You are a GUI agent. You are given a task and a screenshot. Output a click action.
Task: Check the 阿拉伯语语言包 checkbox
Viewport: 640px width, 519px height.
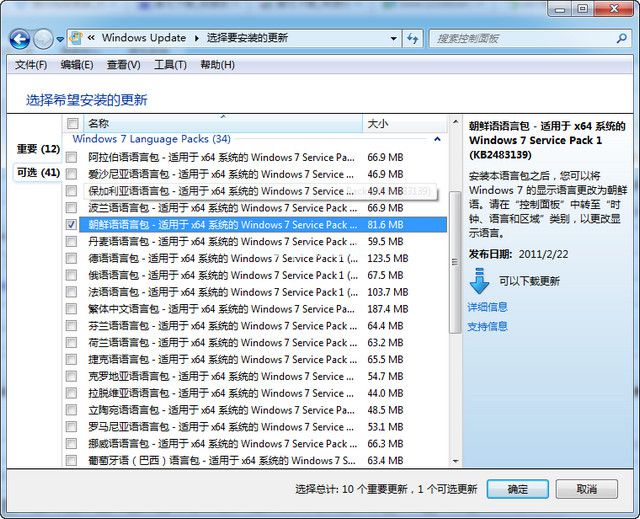click(x=71, y=157)
